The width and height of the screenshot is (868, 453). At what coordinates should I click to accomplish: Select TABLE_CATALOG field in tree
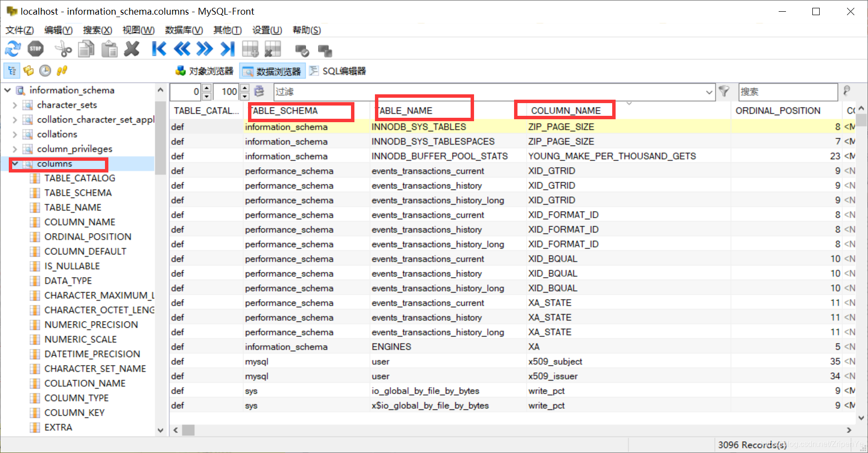80,178
